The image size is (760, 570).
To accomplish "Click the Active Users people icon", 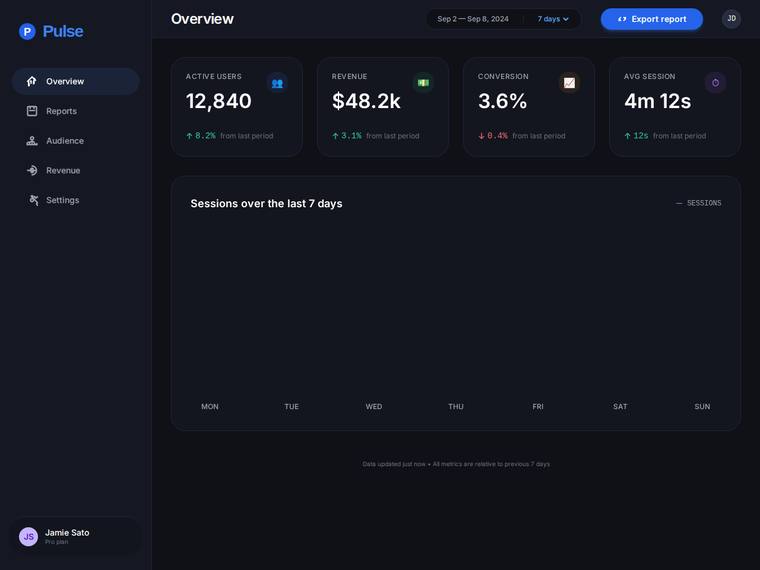I will 277,83.
